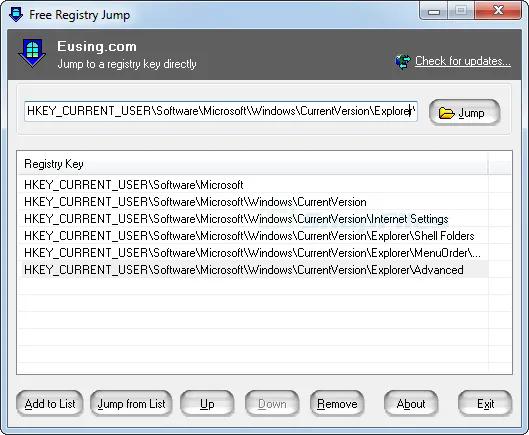Click the Jump from List button
529x435 pixels.
(131, 404)
